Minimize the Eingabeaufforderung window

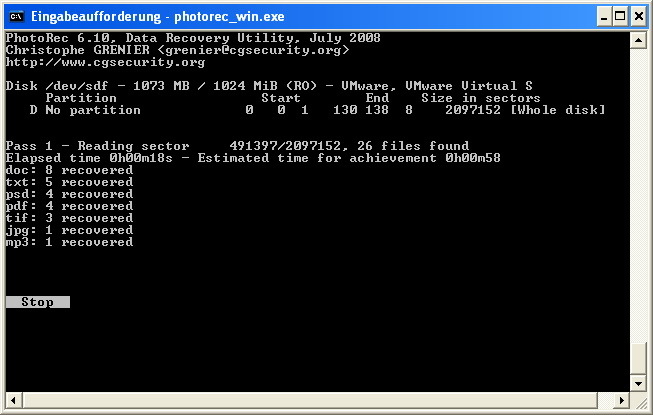point(604,17)
